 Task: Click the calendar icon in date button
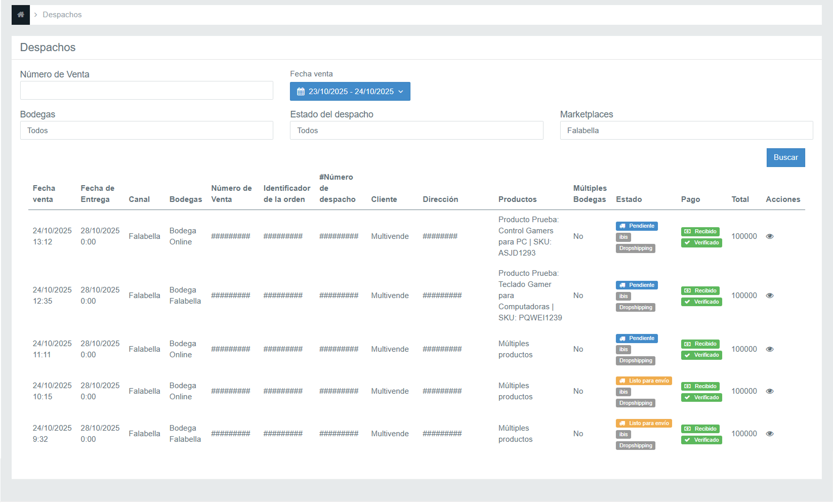pyautogui.click(x=301, y=92)
